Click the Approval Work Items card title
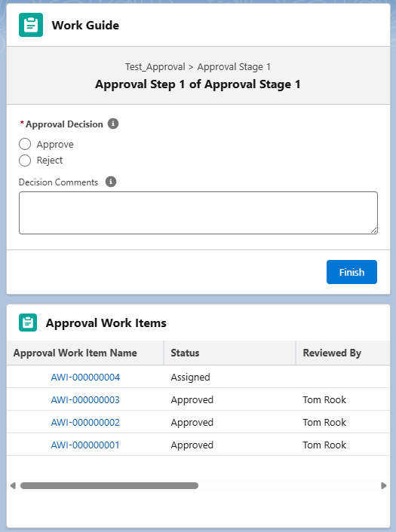This screenshot has height=532, width=396. click(106, 323)
